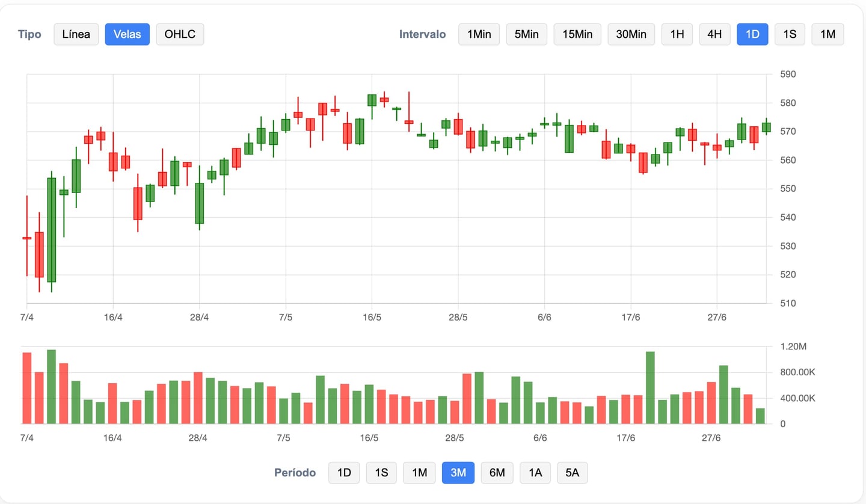Show the 1A period range

pos(535,473)
